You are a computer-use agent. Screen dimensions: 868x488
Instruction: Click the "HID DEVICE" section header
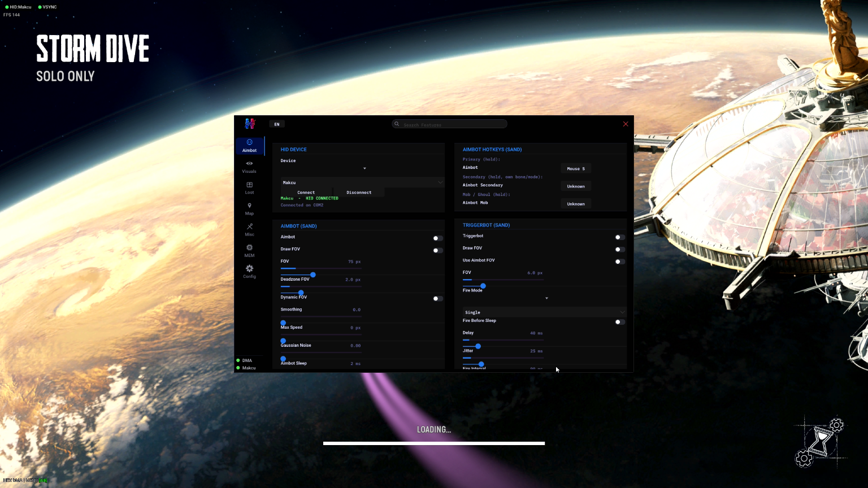294,150
